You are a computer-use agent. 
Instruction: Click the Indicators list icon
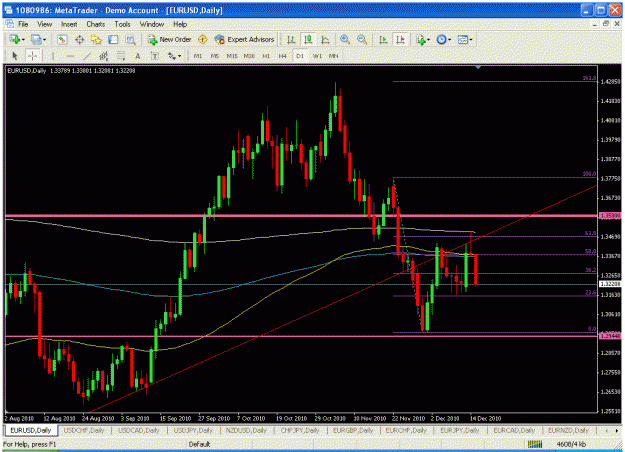tap(421, 39)
